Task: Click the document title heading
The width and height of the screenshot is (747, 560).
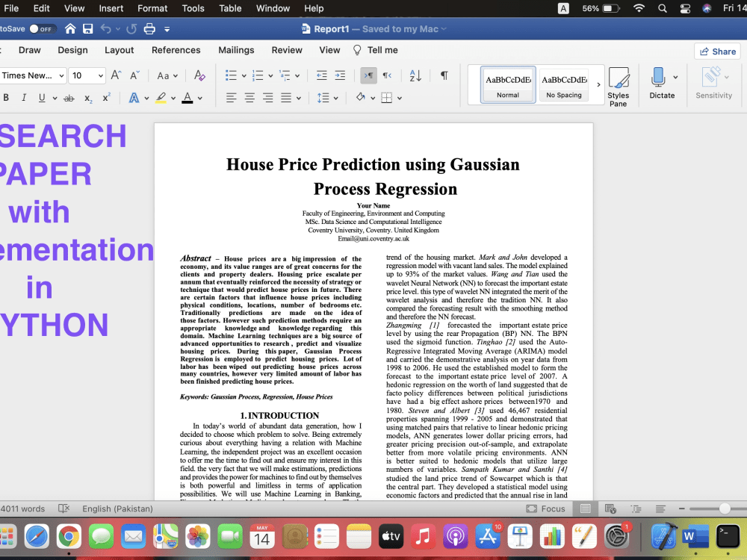Action: click(x=373, y=176)
